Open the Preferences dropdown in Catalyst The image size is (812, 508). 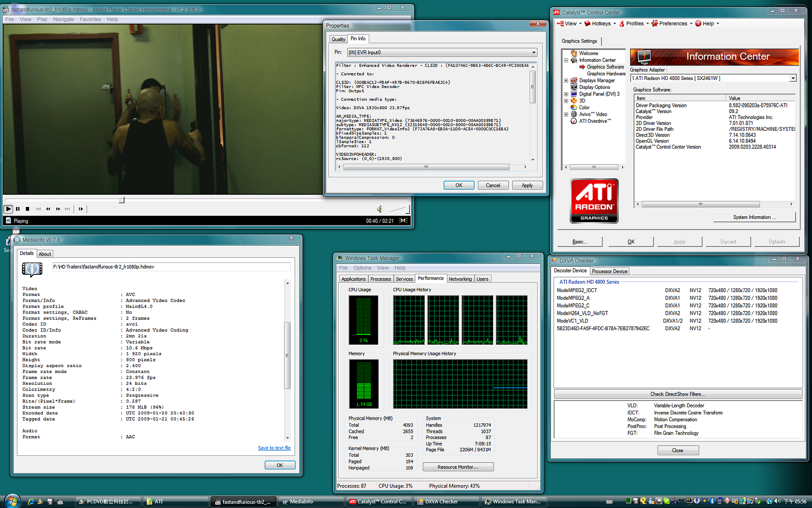[x=672, y=24]
